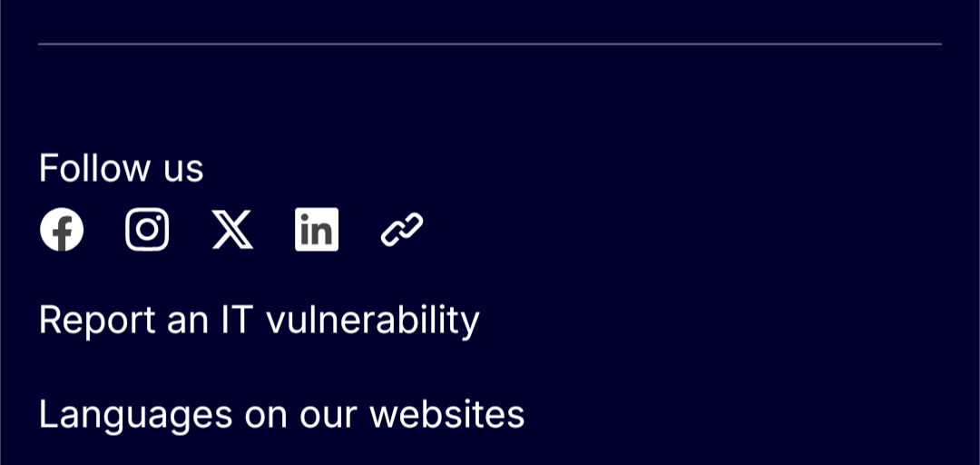Tap the white LinkedIn 'in' square

317,230
